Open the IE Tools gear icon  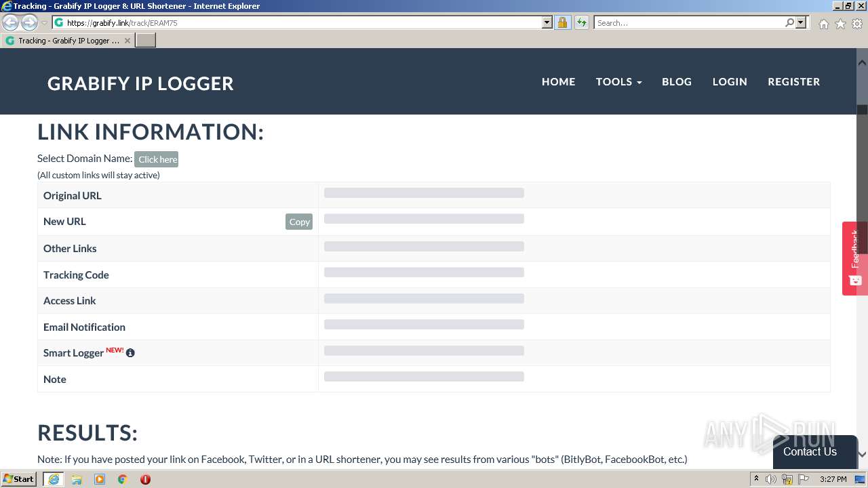click(857, 24)
